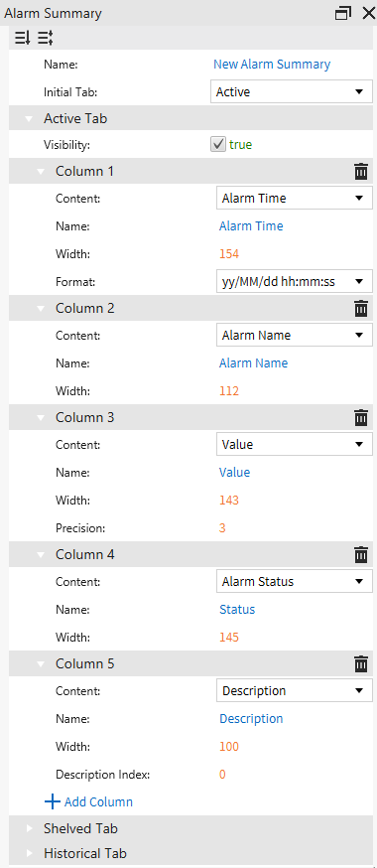Edit the Description Index value
This screenshot has height=868, width=377.
222,774
